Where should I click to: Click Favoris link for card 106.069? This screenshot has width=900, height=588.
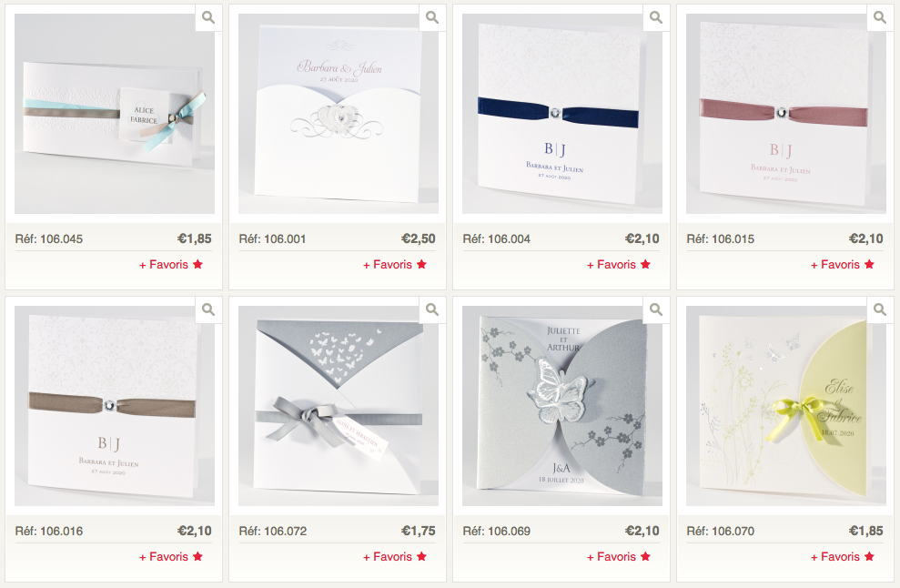619,557
